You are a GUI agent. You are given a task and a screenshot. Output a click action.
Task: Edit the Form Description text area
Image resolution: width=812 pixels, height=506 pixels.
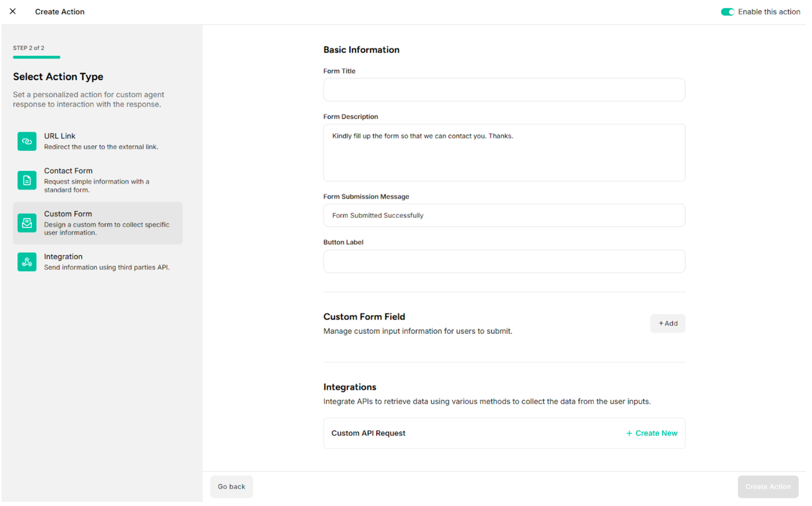(504, 152)
